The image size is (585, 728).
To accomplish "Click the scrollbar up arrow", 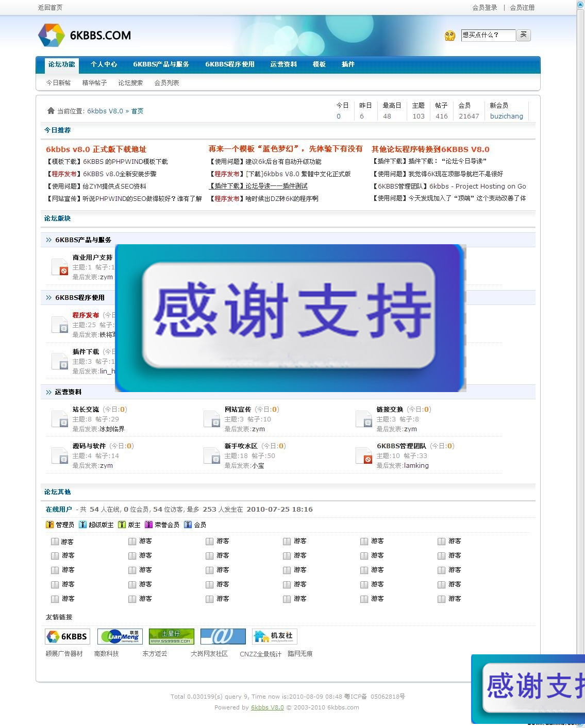I will [580, 4].
